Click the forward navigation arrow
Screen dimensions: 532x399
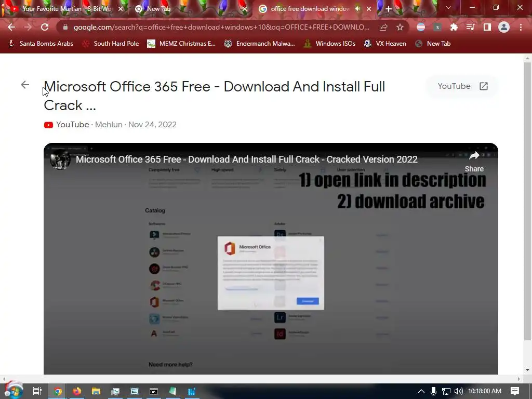pyautogui.click(x=28, y=27)
